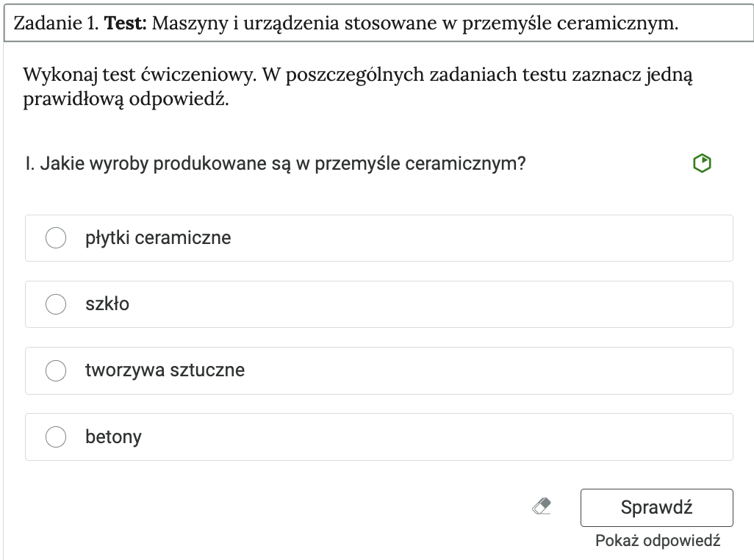This screenshot has height=560, width=754.
Task: Open "Pokaż odpowiedź" to reveal the answer
Action: click(657, 539)
